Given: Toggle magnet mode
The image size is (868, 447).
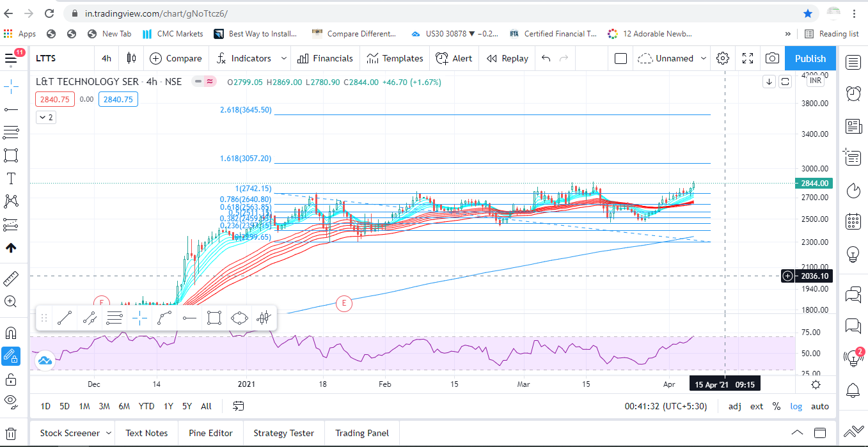Looking at the screenshot, I should [11, 333].
